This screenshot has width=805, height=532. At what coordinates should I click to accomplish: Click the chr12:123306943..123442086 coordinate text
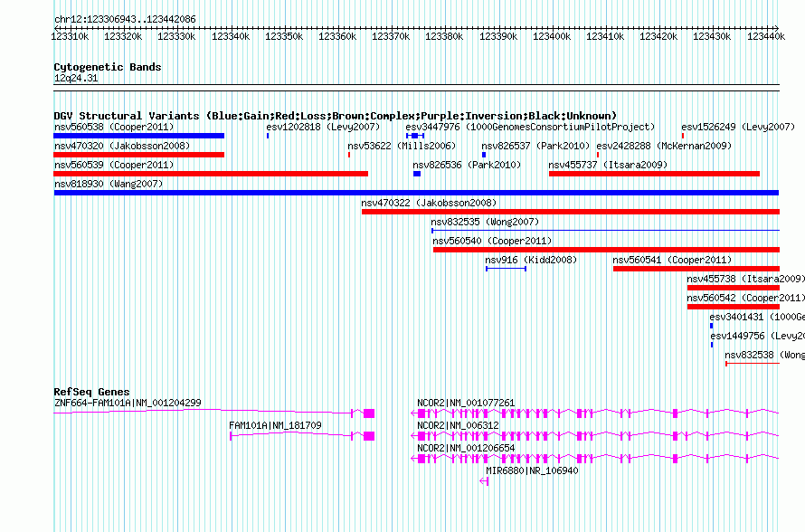[x=125, y=20]
